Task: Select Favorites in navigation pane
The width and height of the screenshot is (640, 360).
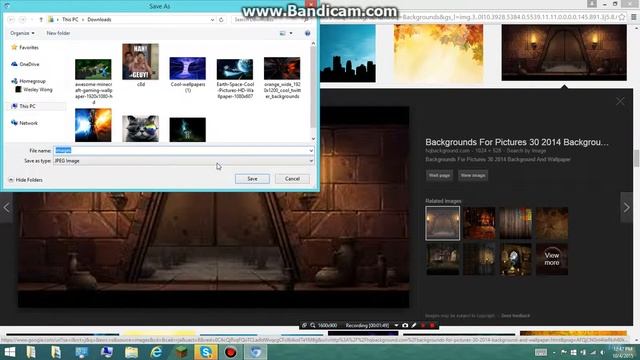Action: [x=25, y=47]
